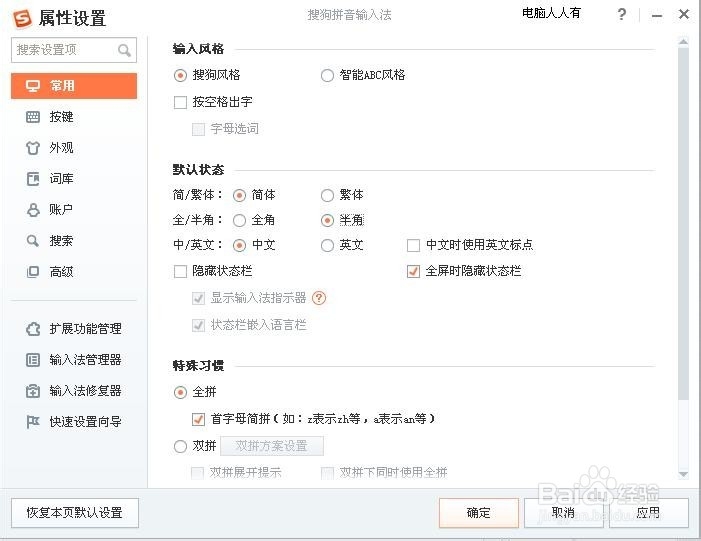Open the help question mark in title bar
This screenshot has width=701, height=541.
pos(622,15)
